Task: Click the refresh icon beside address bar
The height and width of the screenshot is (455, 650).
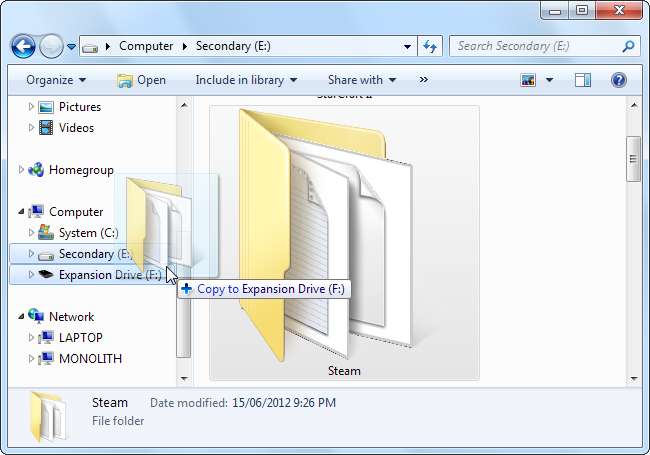Action: pyautogui.click(x=430, y=46)
